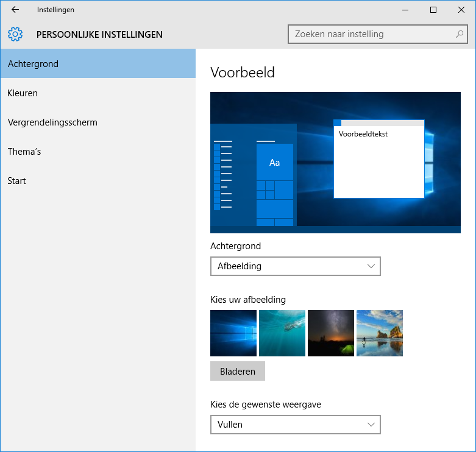Maximize the Instellingen window
This screenshot has height=452, width=476.
tap(433, 10)
